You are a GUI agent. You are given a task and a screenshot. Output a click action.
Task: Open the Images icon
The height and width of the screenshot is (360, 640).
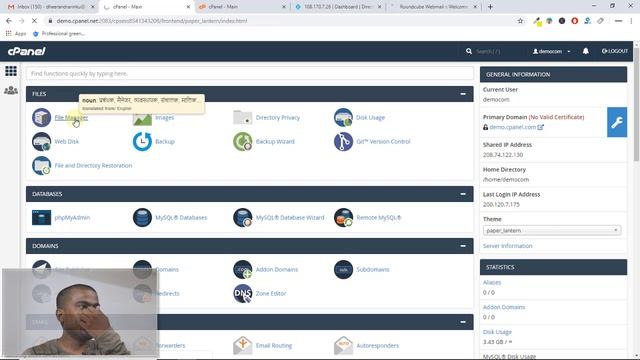142,119
